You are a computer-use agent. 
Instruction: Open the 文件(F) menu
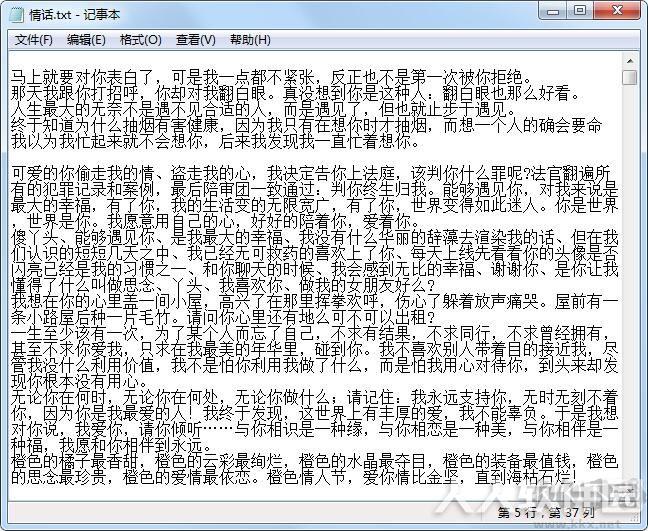point(33,40)
